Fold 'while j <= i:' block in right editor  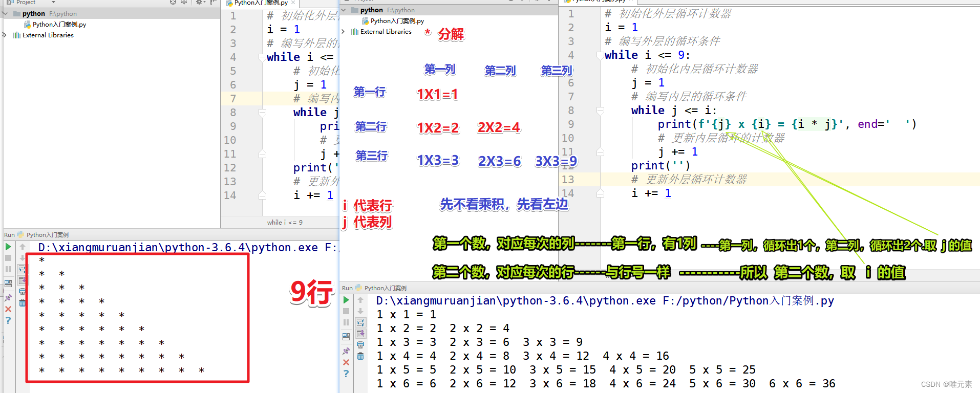coord(600,110)
